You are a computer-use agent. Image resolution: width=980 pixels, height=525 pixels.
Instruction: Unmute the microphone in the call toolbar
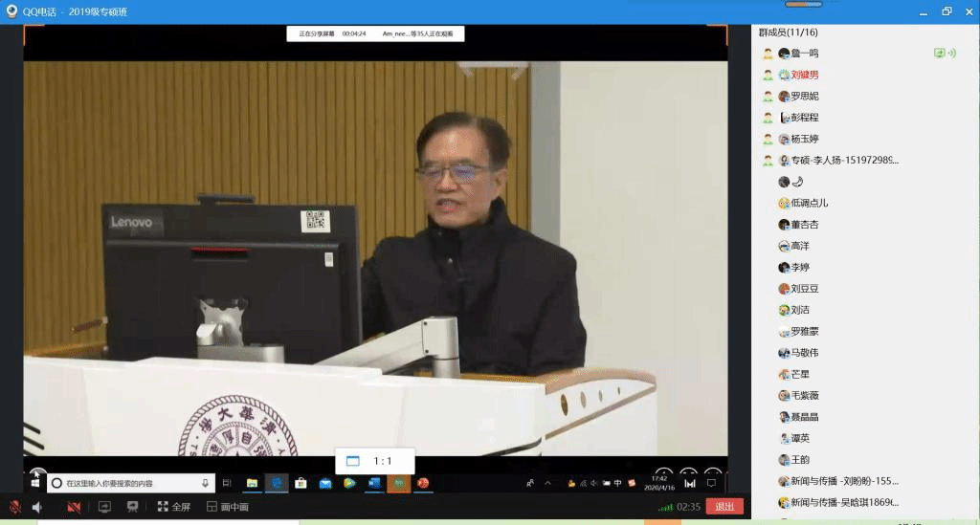pyautogui.click(x=15, y=507)
